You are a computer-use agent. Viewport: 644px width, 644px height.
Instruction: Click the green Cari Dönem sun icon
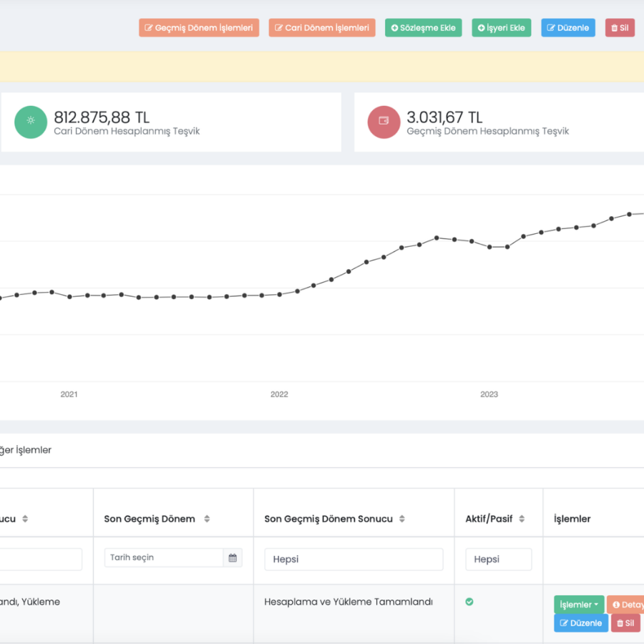(x=31, y=121)
